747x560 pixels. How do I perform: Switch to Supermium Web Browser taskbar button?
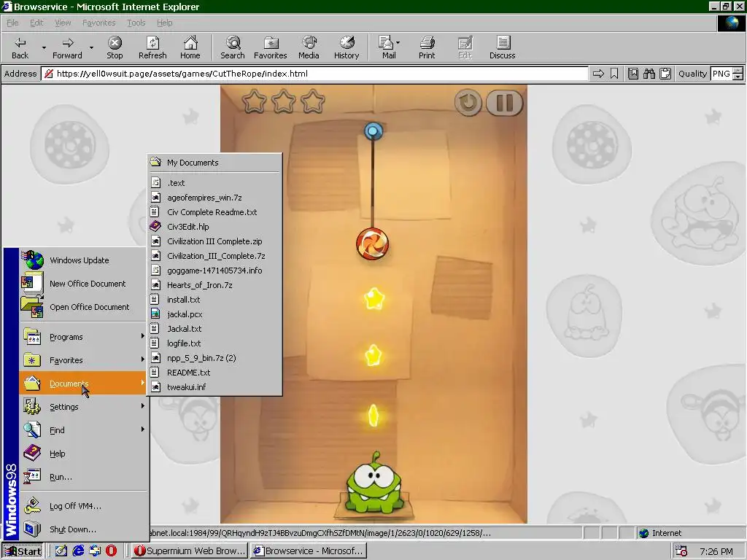coord(190,551)
